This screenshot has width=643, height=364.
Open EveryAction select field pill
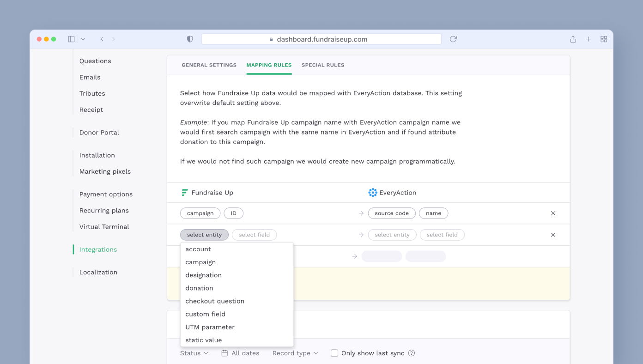[x=442, y=235]
